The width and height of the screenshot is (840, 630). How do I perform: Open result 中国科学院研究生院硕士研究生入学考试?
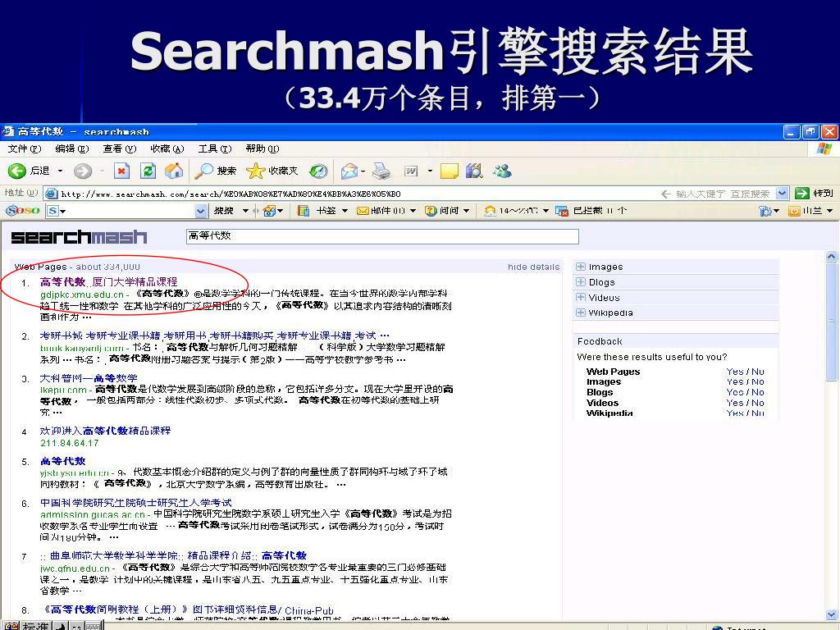tap(136, 503)
